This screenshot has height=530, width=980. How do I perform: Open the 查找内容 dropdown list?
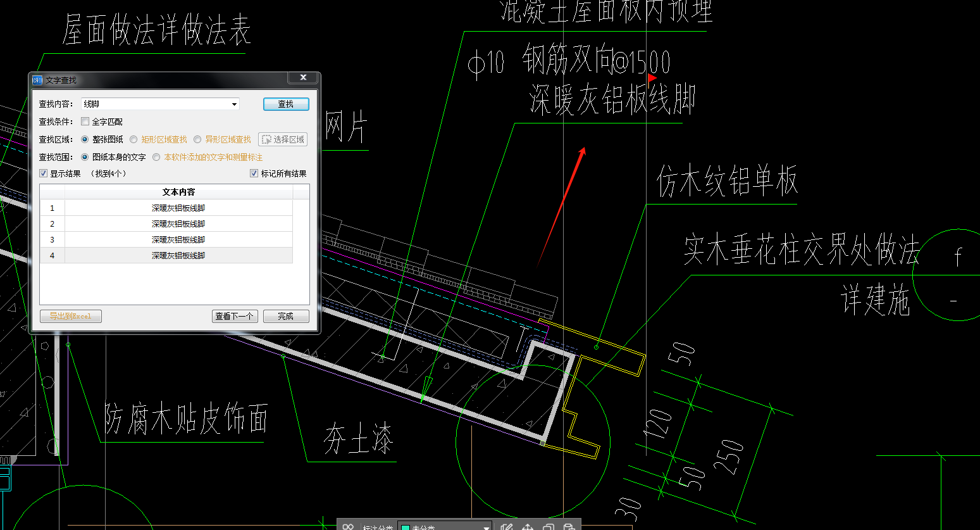pos(234,104)
